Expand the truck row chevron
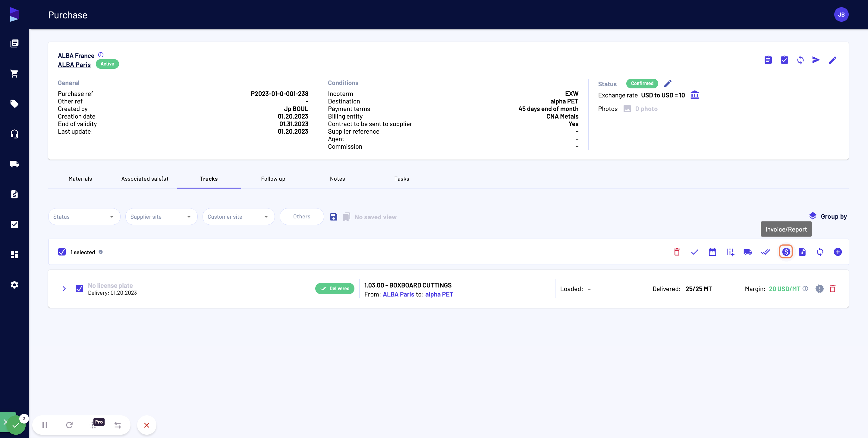Screen dimensions: 868x438 (x=64, y=289)
